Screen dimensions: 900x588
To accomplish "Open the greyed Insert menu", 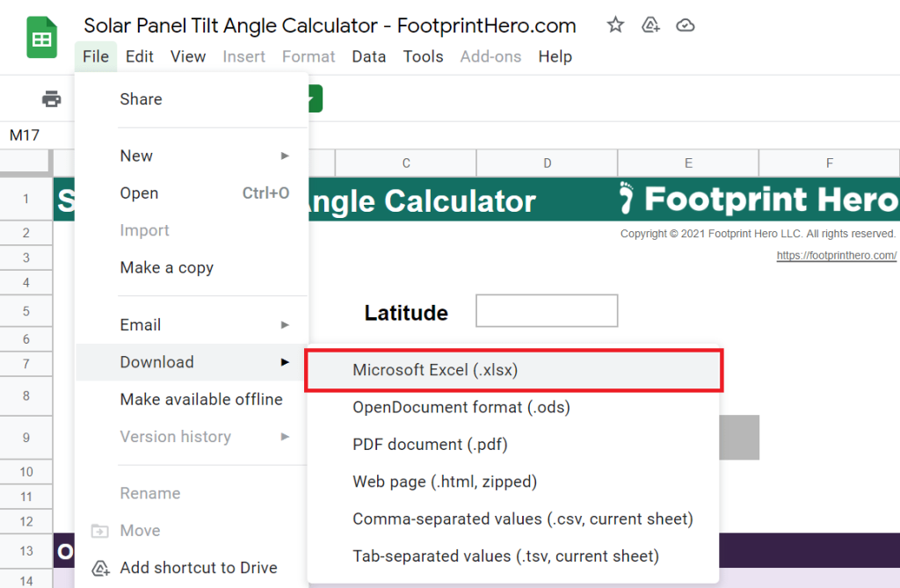I will pos(244,56).
